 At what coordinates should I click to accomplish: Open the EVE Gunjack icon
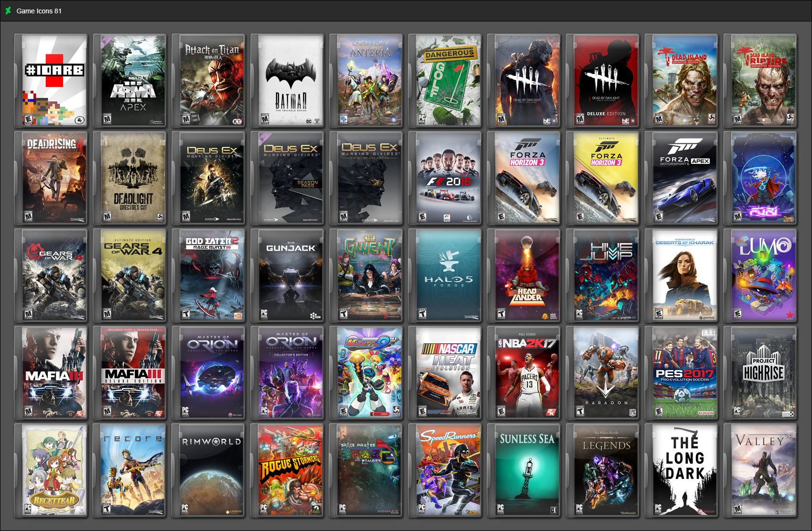pos(288,276)
